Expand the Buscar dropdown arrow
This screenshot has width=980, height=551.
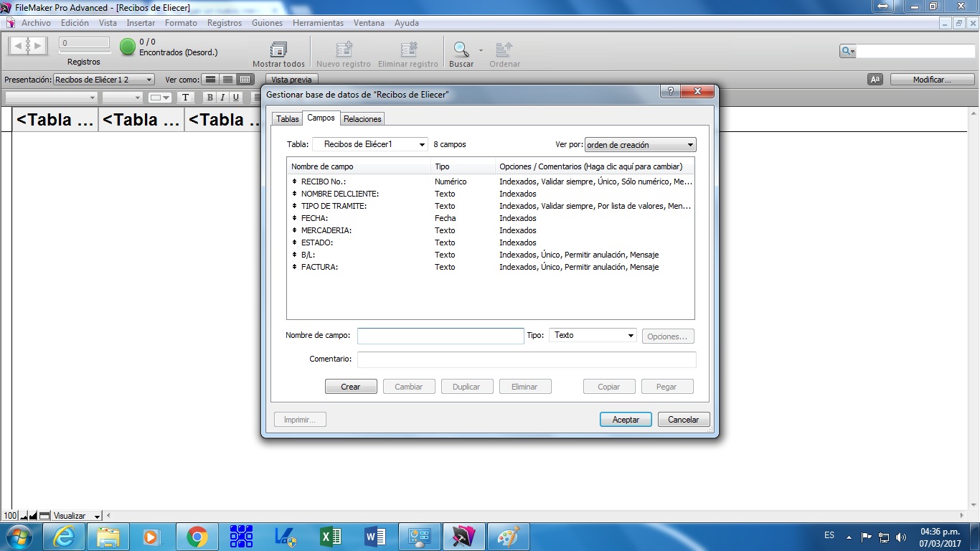481,50
